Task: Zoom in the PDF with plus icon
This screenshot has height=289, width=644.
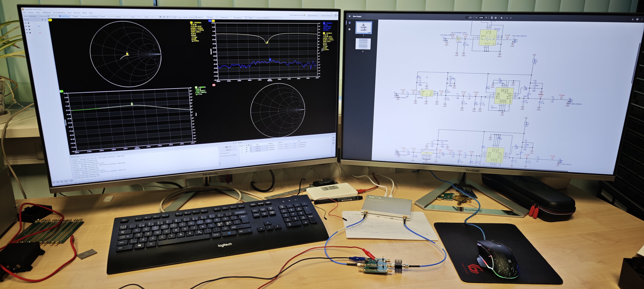Action: [486, 18]
